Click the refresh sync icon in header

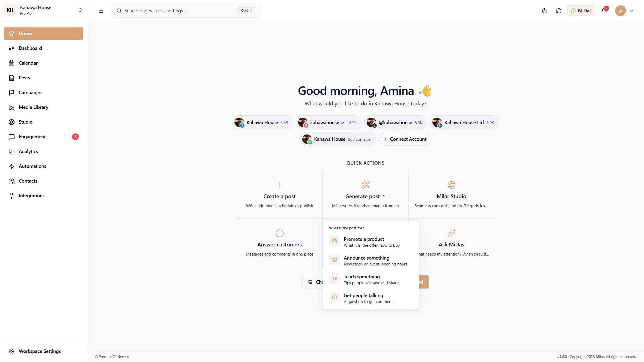[559, 11]
